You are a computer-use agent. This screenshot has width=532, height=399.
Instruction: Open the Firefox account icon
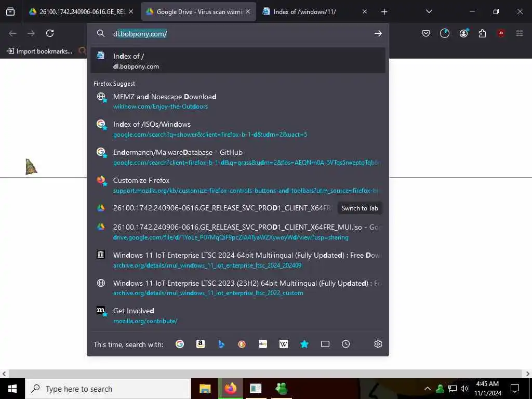463,33
